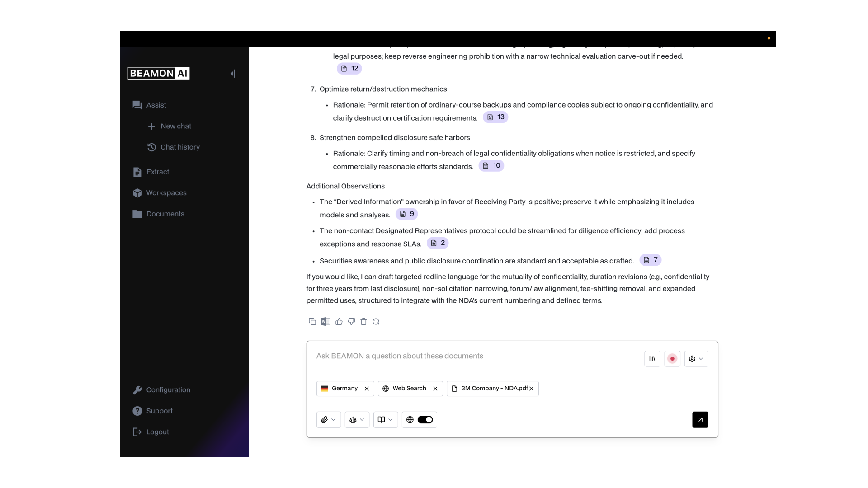Export the response to Word
This screenshot has height=488, width=868.
325,322
